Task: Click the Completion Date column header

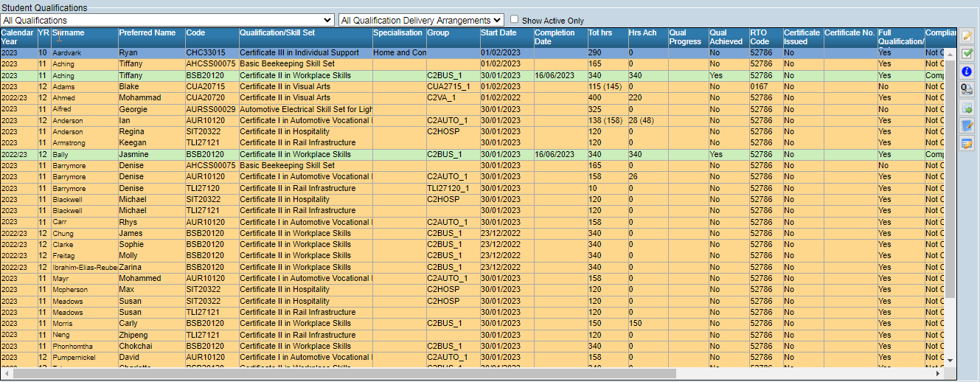Action: [554, 37]
